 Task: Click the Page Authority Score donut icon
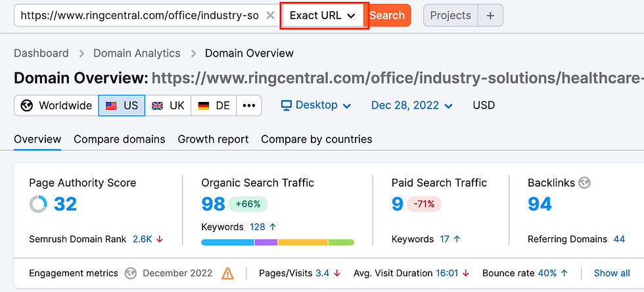38,204
